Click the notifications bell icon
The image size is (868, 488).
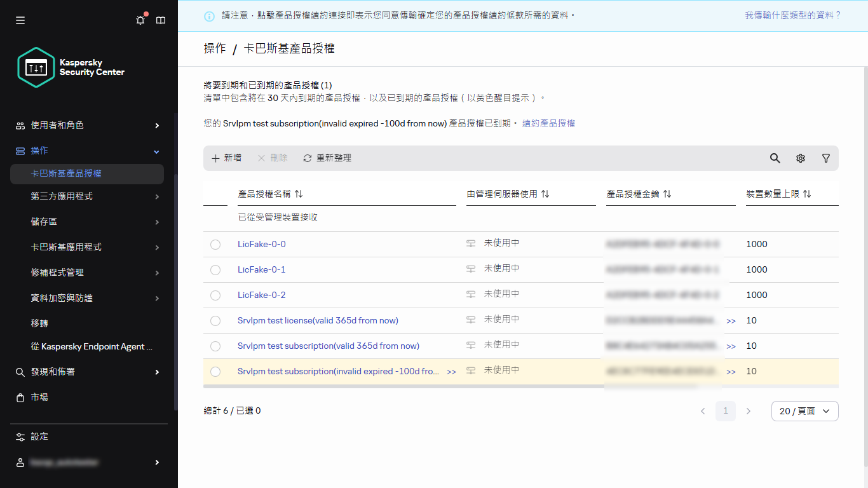pos(140,20)
